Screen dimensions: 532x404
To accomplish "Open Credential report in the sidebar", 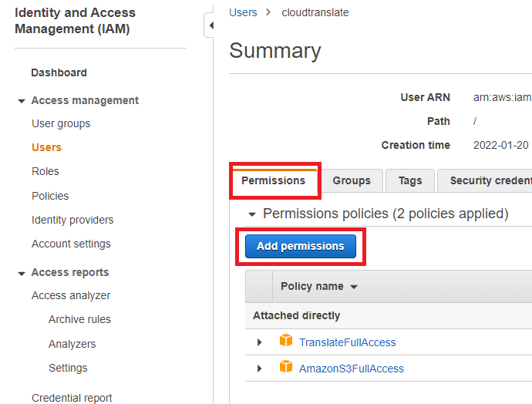I will point(72,398).
